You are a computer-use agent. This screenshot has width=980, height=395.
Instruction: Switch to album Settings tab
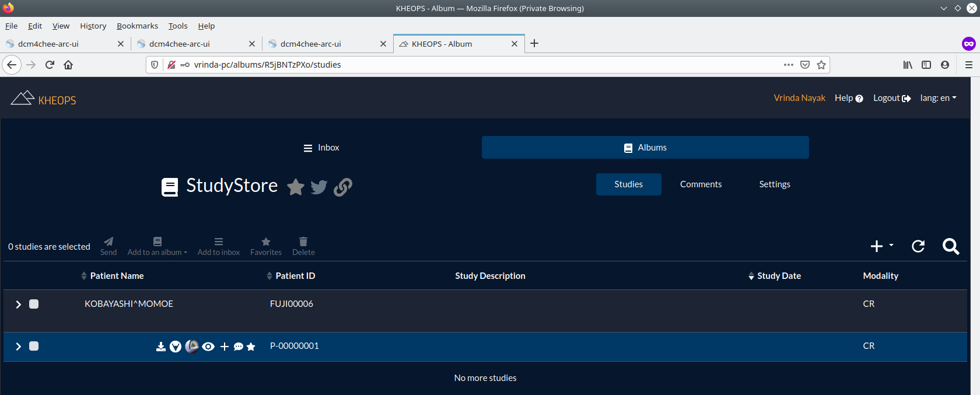[x=775, y=184]
